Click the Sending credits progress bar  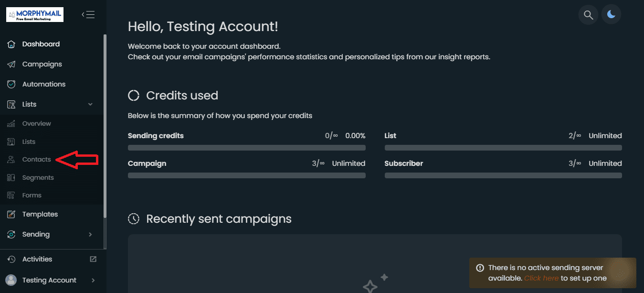click(247, 148)
